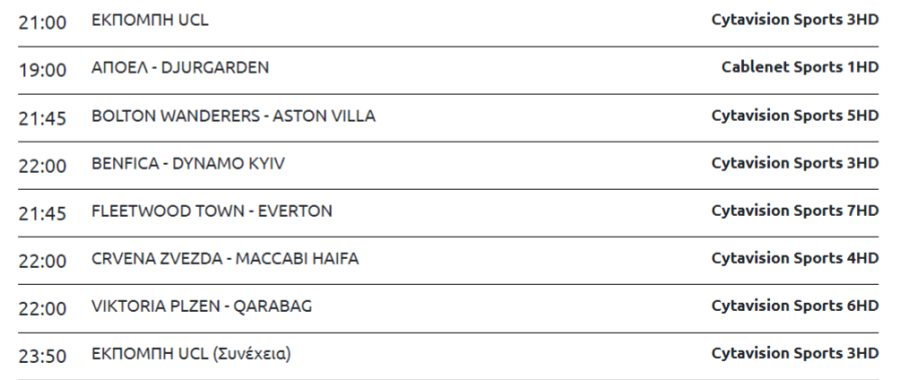Click Cytavision Sports 6HD channel label
This screenshot has height=380, width=900.
(x=795, y=307)
